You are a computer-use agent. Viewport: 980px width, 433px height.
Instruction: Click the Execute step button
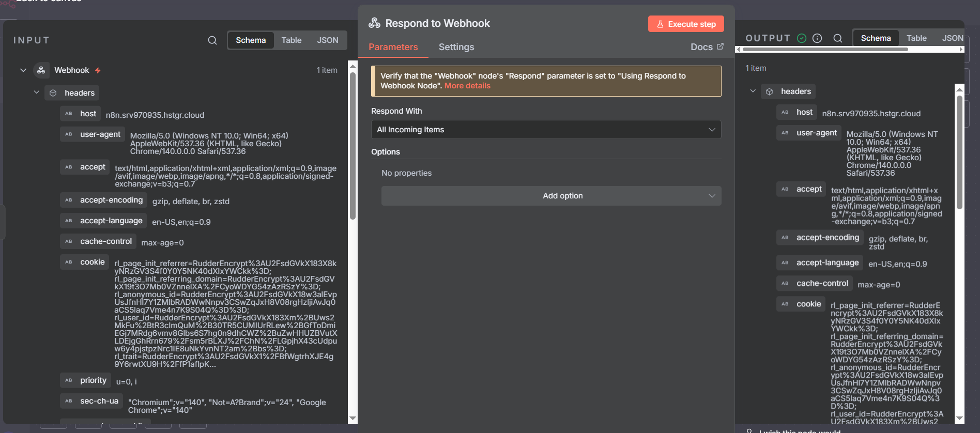tap(686, 24)
